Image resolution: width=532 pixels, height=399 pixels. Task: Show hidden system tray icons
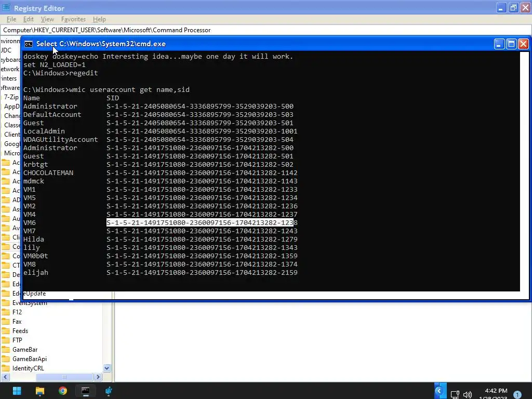440,391
